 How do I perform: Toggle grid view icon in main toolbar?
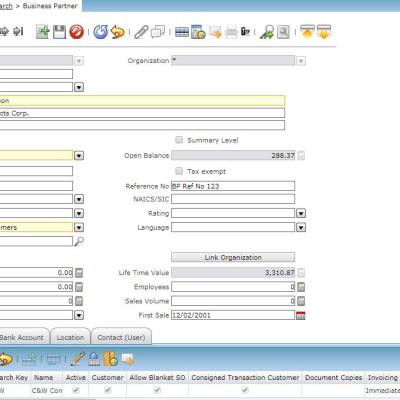click(182, 32)
